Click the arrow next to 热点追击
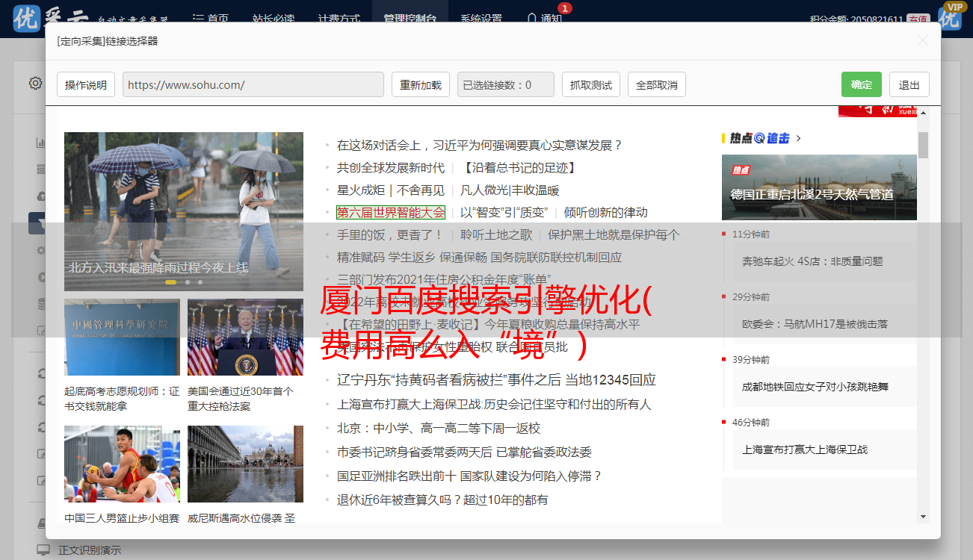Image resolution: width=973 pixels, height=560 pixels. 799,138
